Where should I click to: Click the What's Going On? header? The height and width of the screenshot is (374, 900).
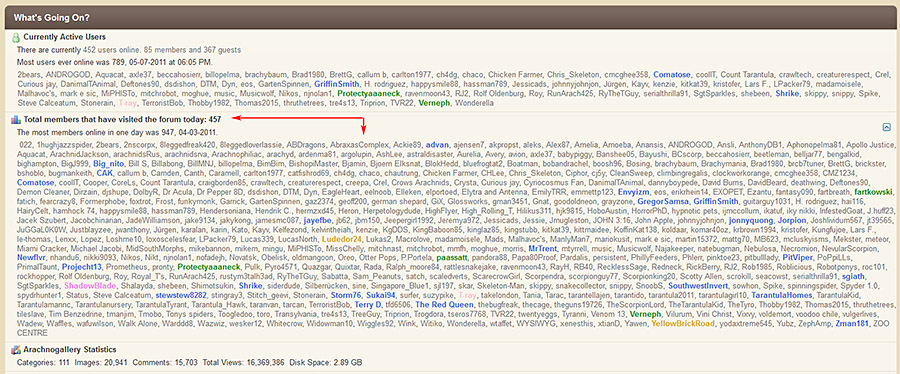[52, 18]
